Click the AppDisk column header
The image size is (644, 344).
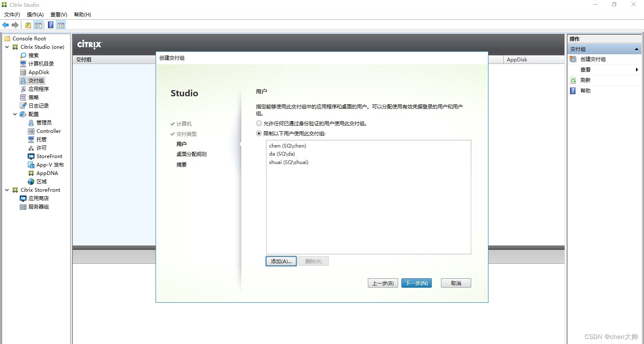[x=533, y=60]
